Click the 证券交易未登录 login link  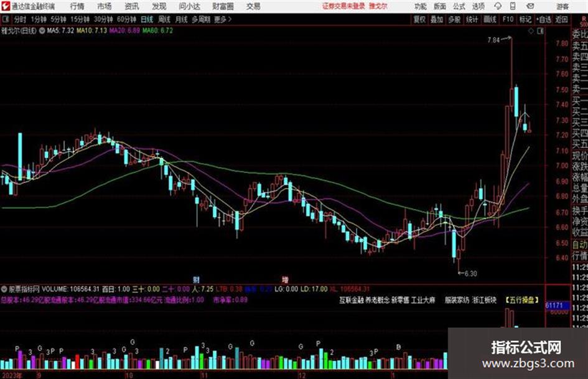(343, 6)
